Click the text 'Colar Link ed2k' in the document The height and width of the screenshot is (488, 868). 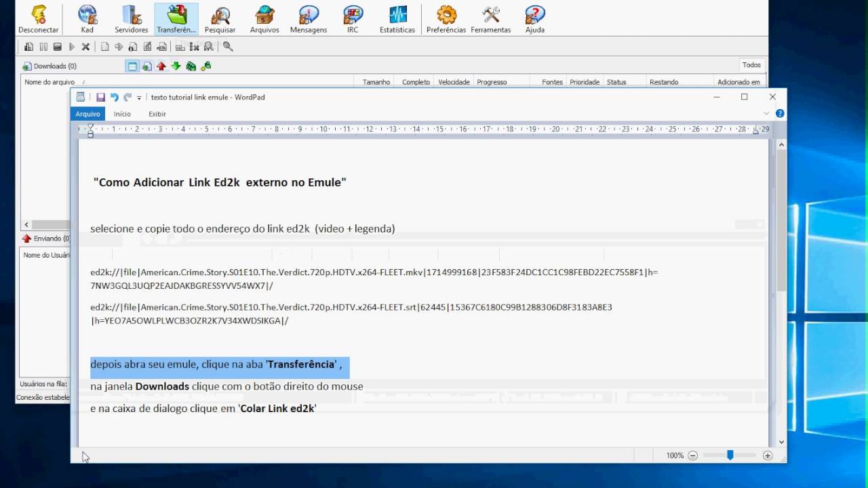[x=277, y=409]
